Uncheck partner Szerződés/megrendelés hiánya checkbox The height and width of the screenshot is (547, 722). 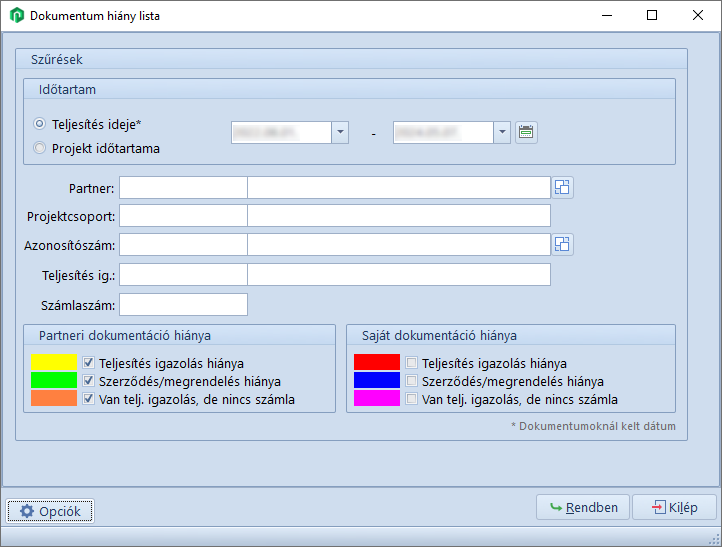[89, 381]
